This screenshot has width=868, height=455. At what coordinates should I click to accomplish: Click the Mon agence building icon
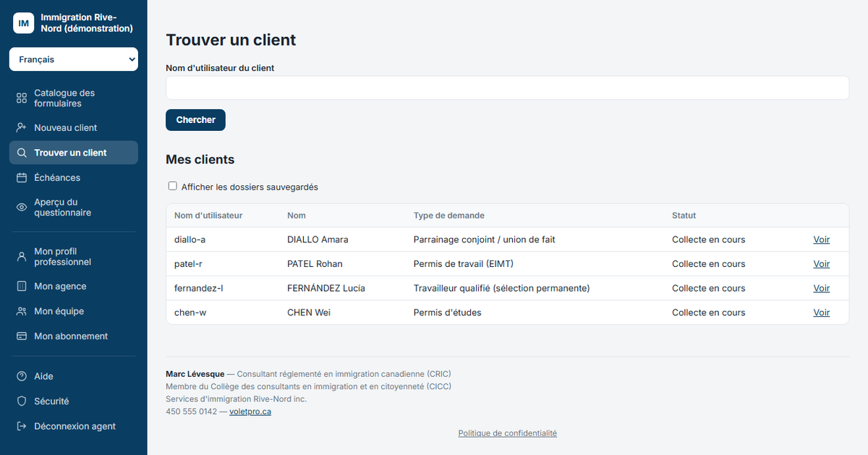(22, 286)
